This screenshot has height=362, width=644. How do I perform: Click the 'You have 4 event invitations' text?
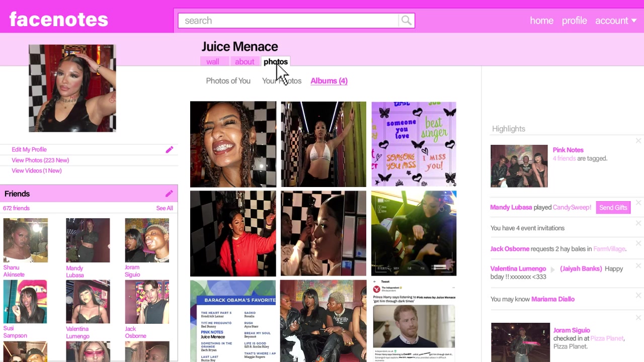pyautogui.click(x=527, y=228)
